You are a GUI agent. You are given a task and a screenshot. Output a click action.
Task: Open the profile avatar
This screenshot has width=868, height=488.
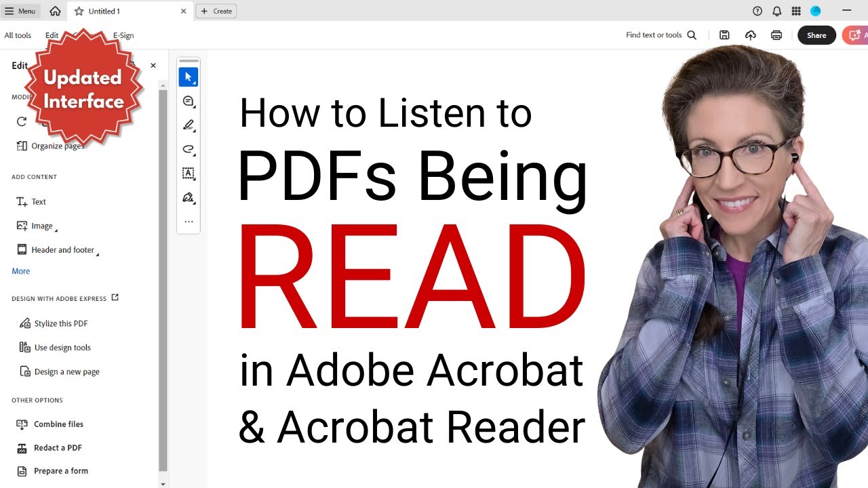pos(816,11)
